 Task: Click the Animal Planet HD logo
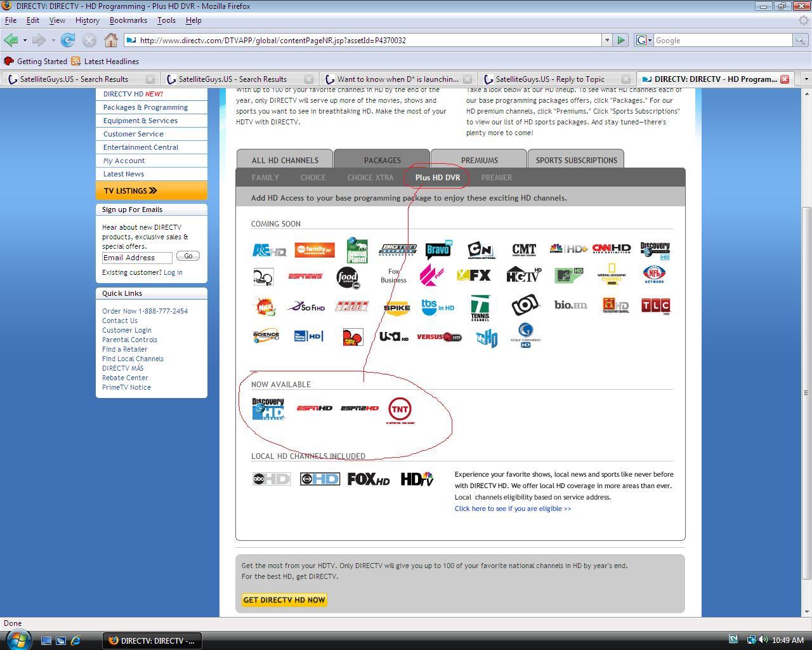click(357, 250)
